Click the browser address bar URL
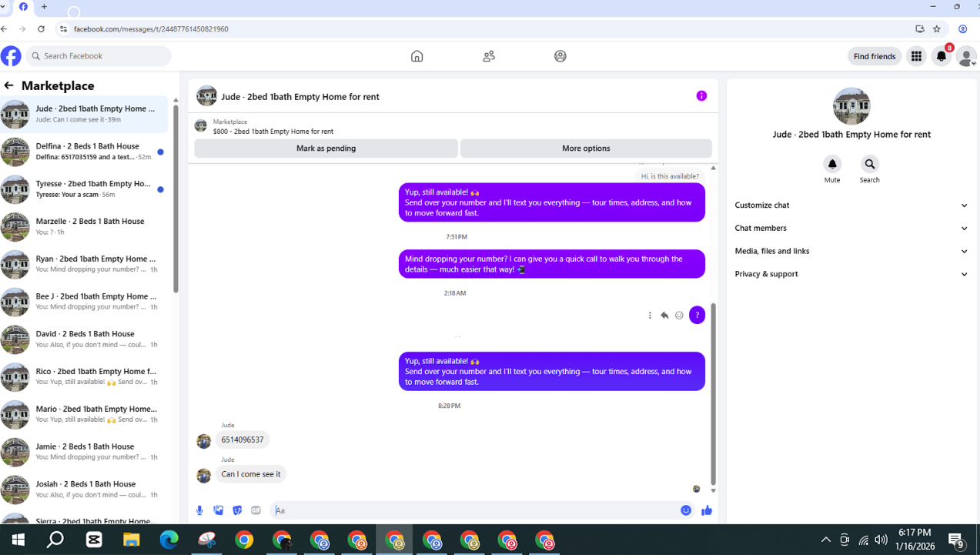 [x=151, y=29]
